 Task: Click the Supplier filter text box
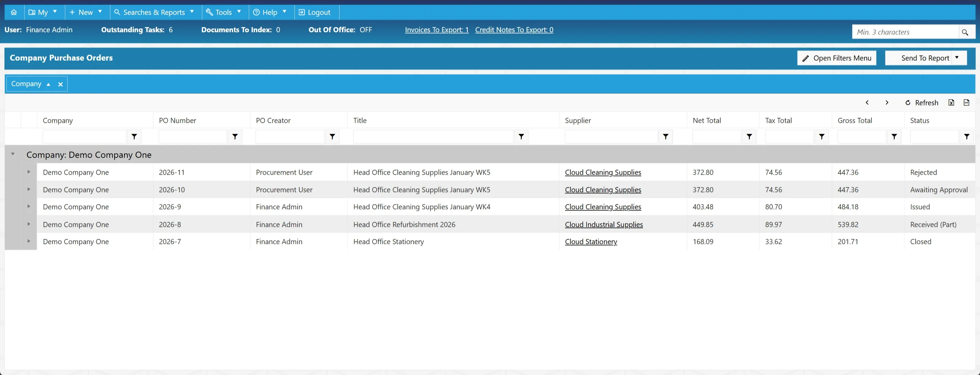[611, 137]
